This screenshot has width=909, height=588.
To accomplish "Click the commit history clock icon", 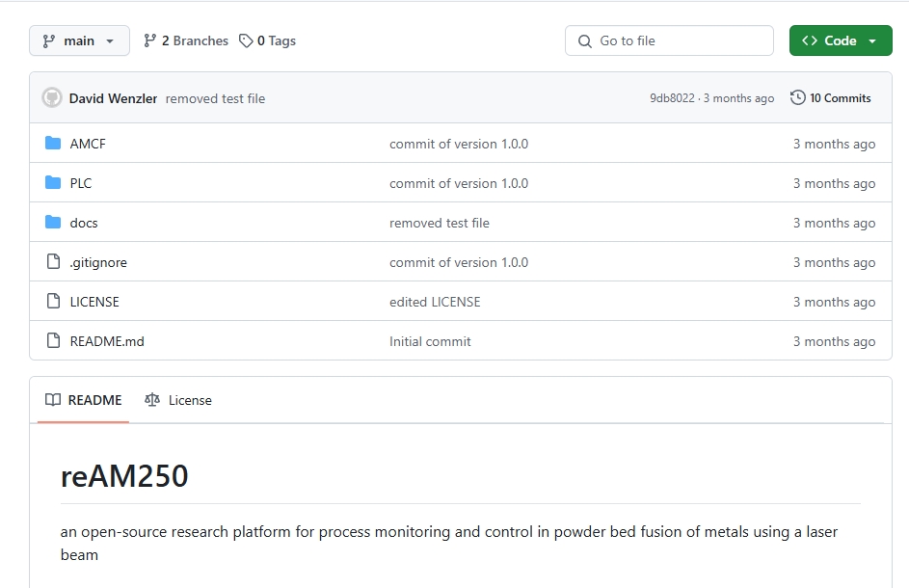I will (797, 98).
